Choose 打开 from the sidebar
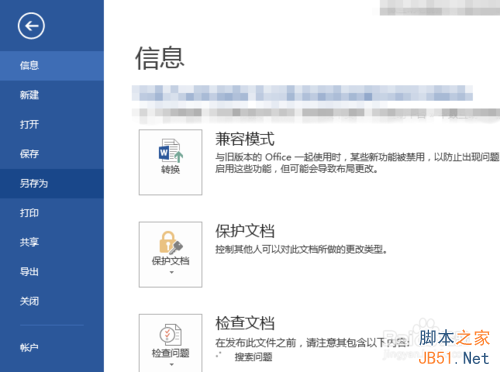Screen dimensions: 500x372 (52, 124)
